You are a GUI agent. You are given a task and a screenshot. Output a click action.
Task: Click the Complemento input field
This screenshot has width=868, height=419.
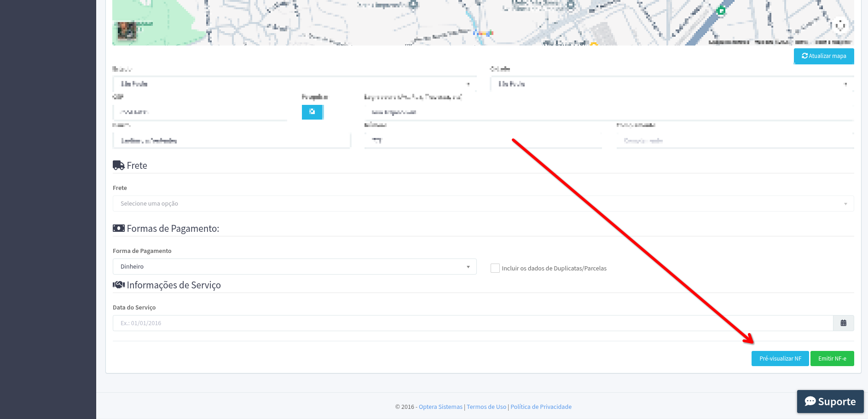(x=735, y=141)
